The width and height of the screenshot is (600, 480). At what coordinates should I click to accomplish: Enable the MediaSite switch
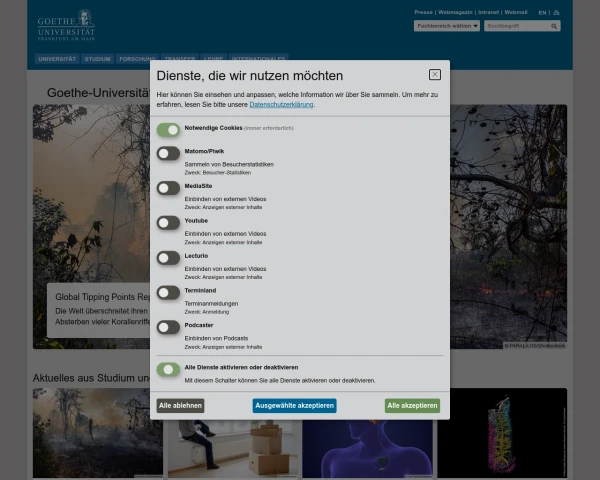pos(168,188)
